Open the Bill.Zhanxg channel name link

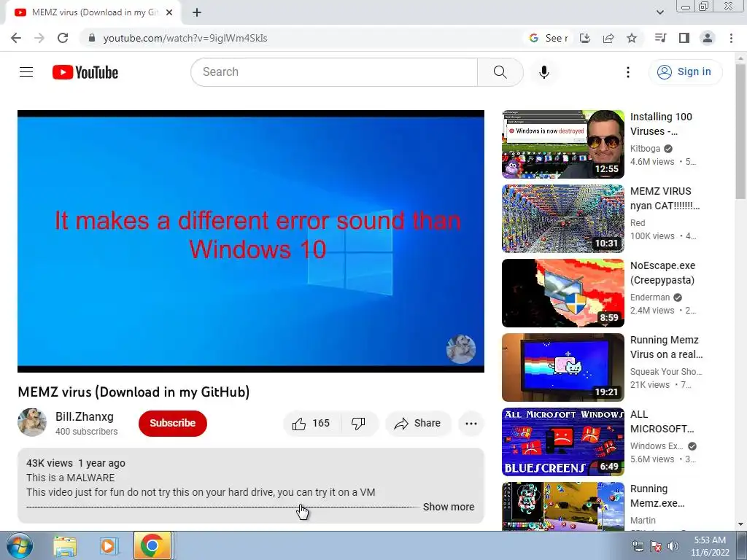[85, 416]
